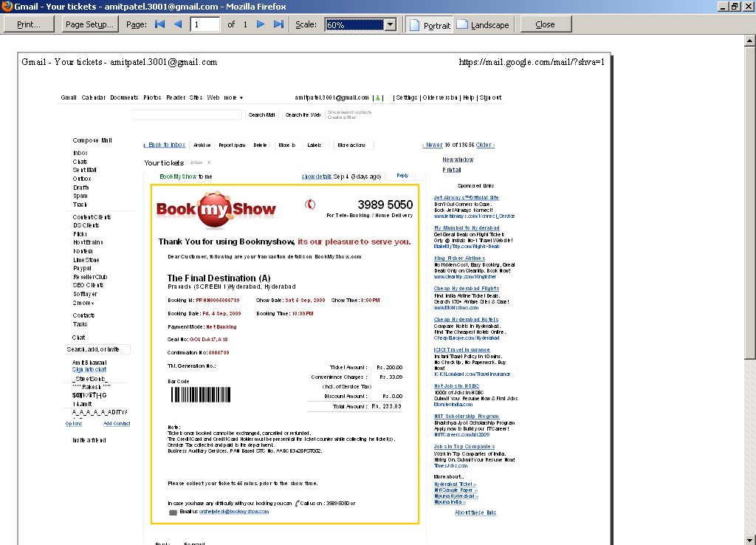Screen dimensions: 756x545
Task: Follow the 'Older' conversation link
Action: click(484, 145)
